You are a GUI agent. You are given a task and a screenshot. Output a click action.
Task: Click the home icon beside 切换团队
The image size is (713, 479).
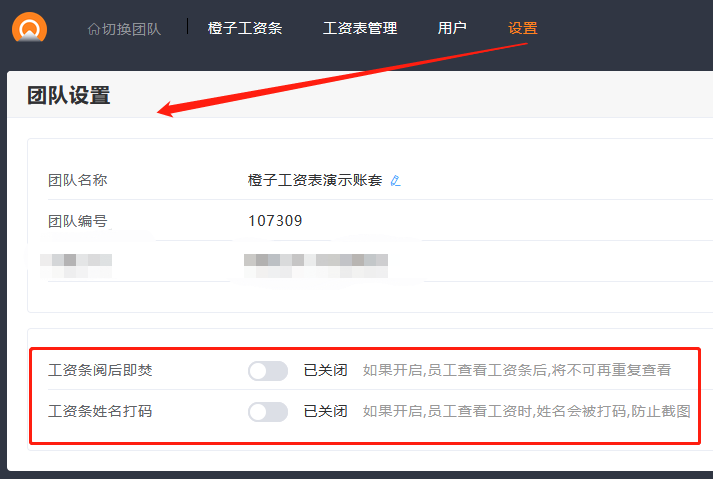[x=94, y=29]
